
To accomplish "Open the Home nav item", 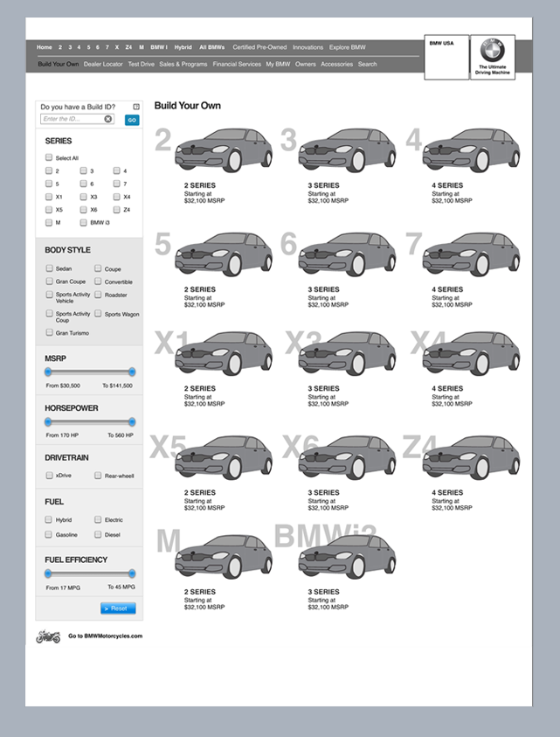I will pos(45,47).
